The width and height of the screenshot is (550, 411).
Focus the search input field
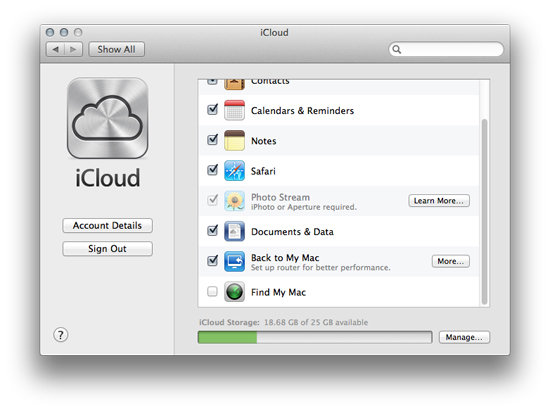[x=446, y=49]
